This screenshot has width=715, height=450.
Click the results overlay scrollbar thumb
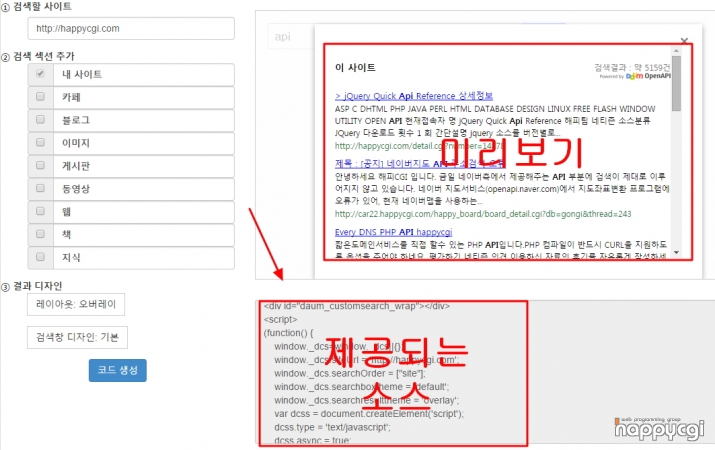676,83
